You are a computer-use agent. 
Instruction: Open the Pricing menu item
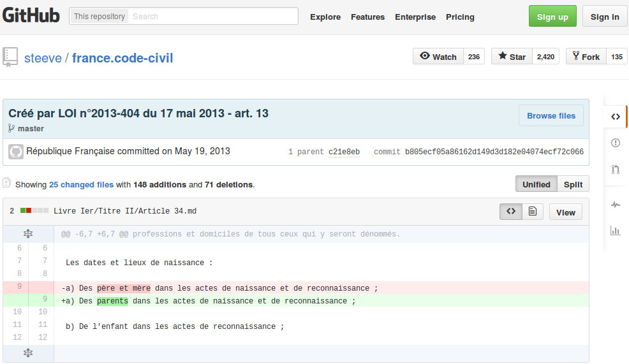460,17
